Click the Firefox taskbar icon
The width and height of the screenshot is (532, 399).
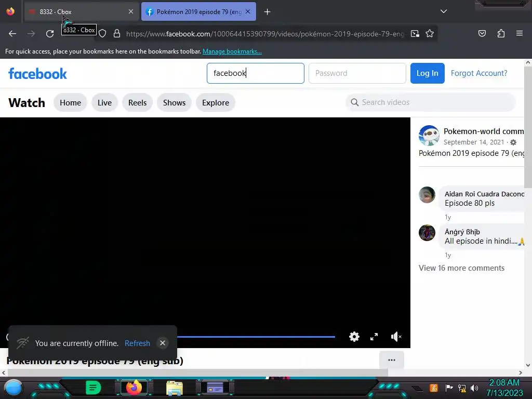[134, 388]
